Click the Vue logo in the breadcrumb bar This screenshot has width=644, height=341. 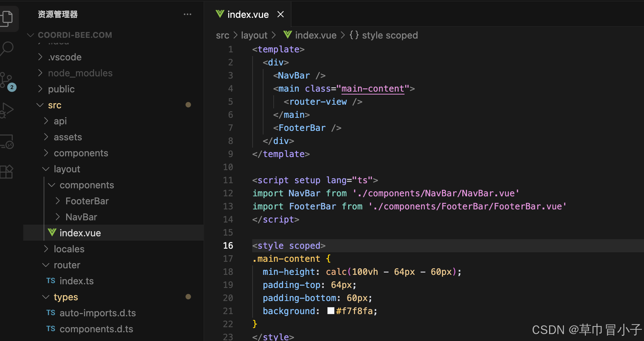tap(287, 35)
